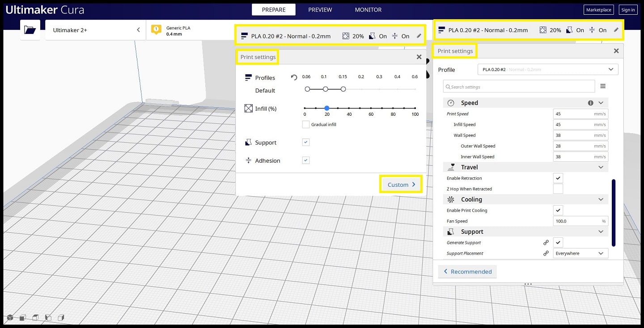Image resolution: width=644 pixels, height=328 pixels.
Task: Collapse the Speed section chevron
Action: click(601, 103)
